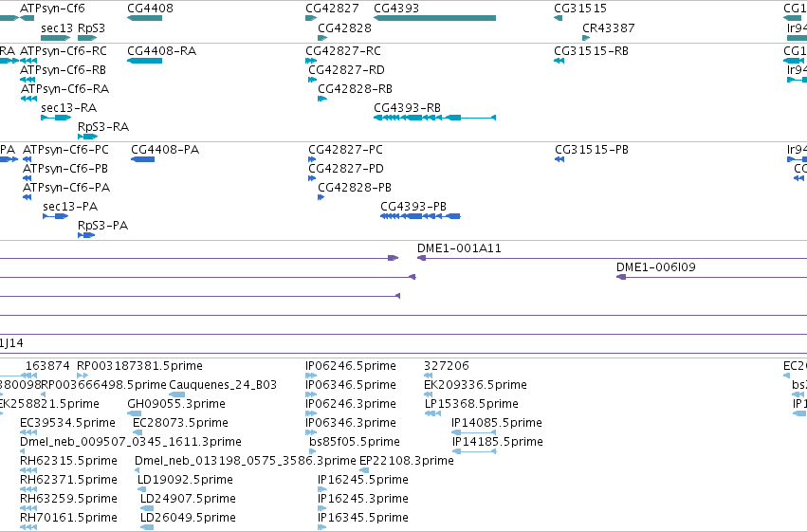Open the RpS3 gene label
Viewport: 807px width, 532px height.
tap(91, 28)
